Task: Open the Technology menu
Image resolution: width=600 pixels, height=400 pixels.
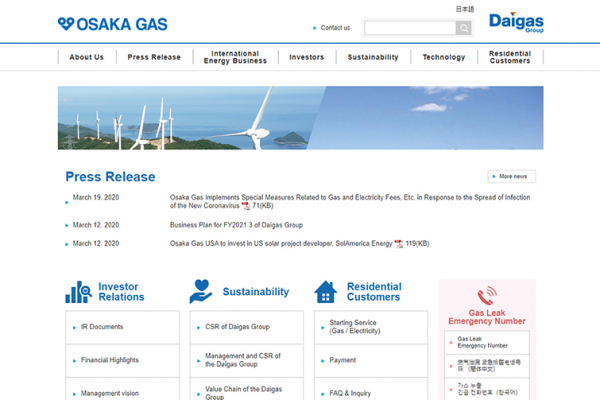Action: (444, 57)
